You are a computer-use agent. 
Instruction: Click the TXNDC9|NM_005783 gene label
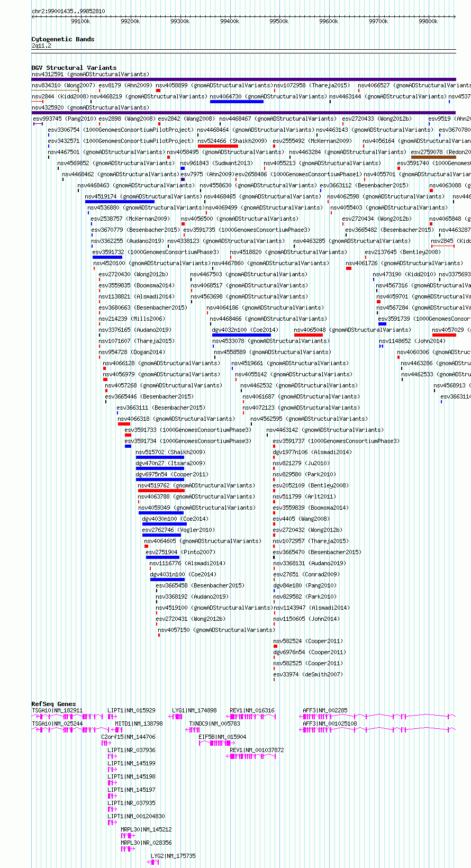(214, 724)
